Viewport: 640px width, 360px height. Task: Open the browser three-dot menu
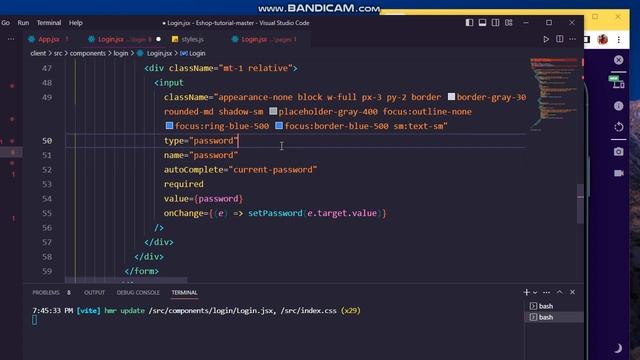coord(619,39)
